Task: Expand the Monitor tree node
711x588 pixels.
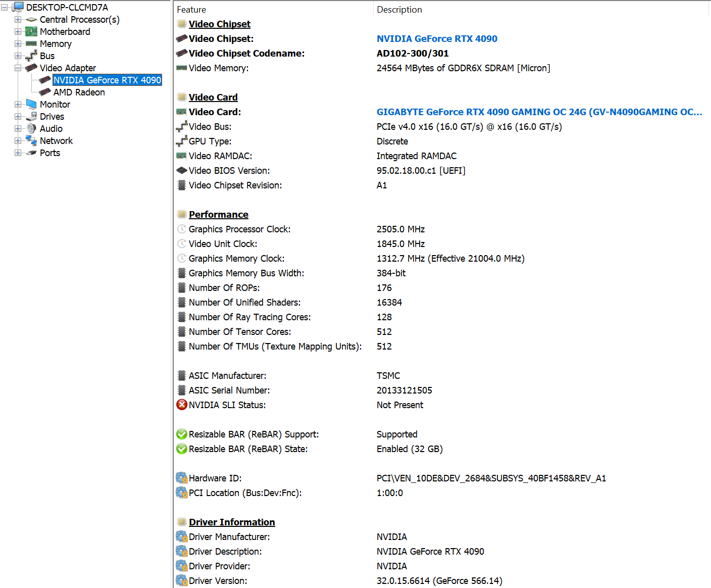Action: pyautogui.click(x=18, y=105)
